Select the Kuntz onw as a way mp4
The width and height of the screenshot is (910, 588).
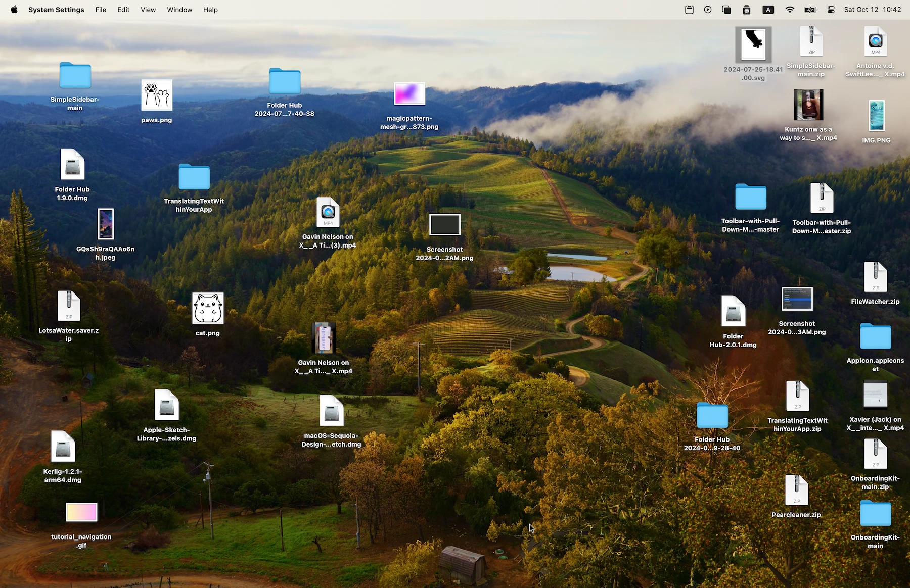(808, 105)
